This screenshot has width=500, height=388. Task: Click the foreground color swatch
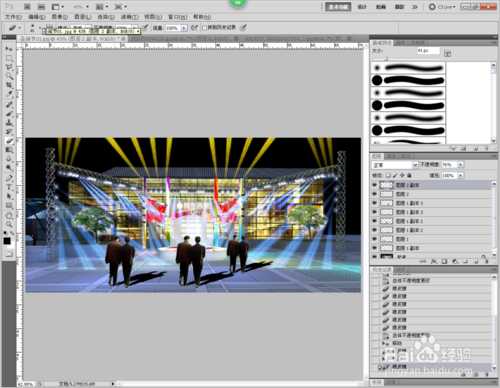click(x=7, y=241)
